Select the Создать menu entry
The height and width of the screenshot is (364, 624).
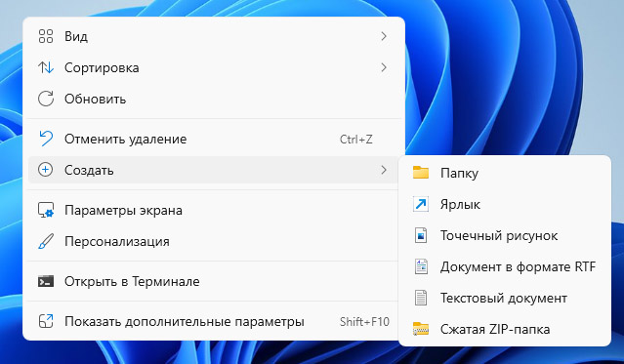click(x=213, y=170)
